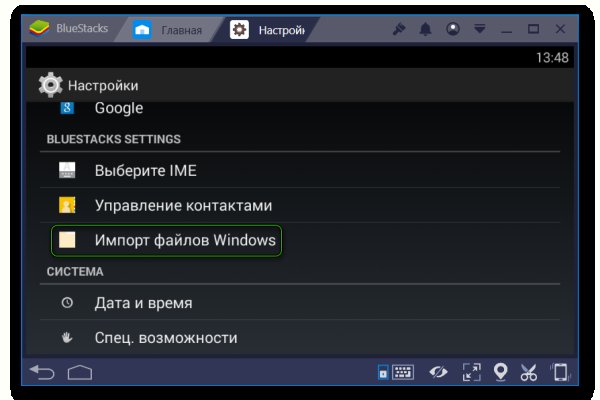Click the Android back arrow button
Image resolution: width=600 pixels, height=400 pixels.
(x=41, y=372)
